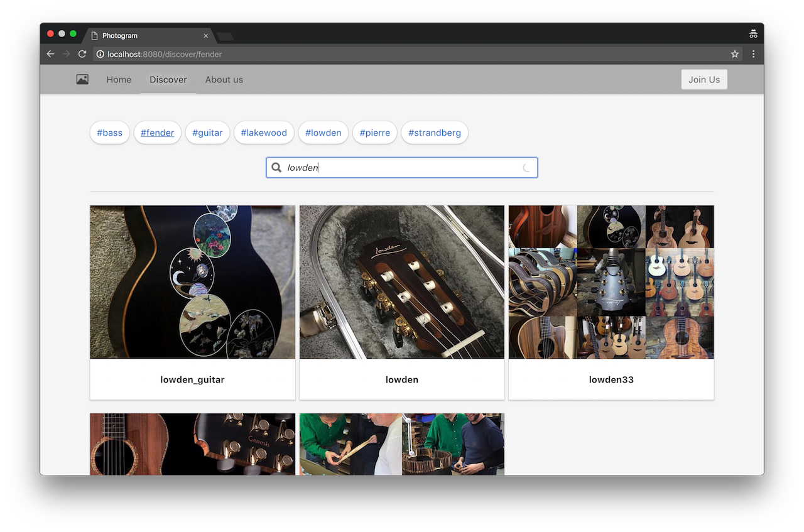
Task: Open the workshop luthiers photo thumbnail
Action: point(402,444)
